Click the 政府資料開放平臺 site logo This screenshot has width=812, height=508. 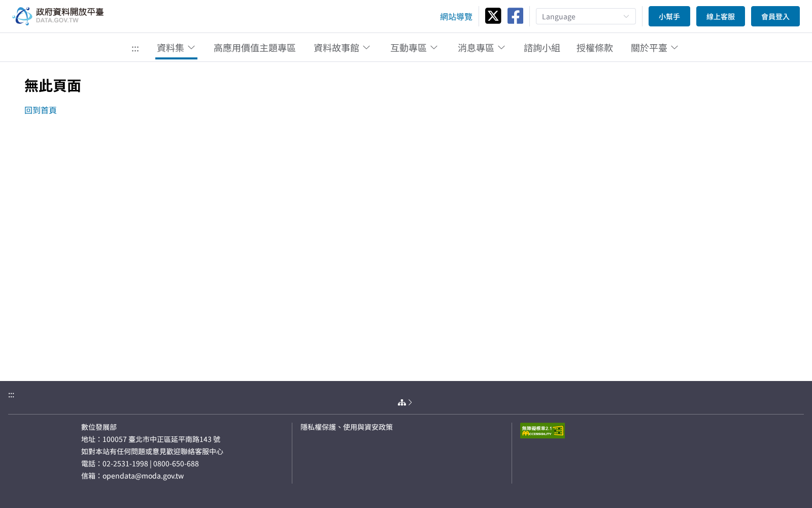coord(58,16)
